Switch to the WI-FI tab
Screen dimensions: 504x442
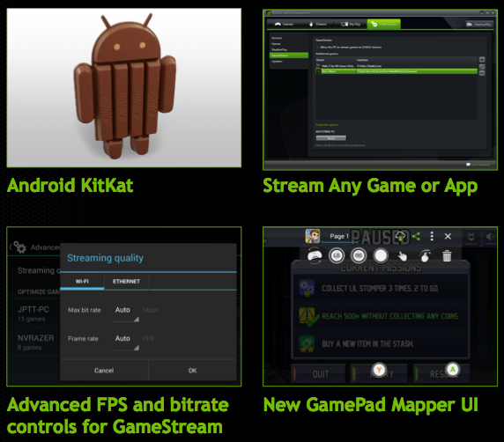[82, 282]
